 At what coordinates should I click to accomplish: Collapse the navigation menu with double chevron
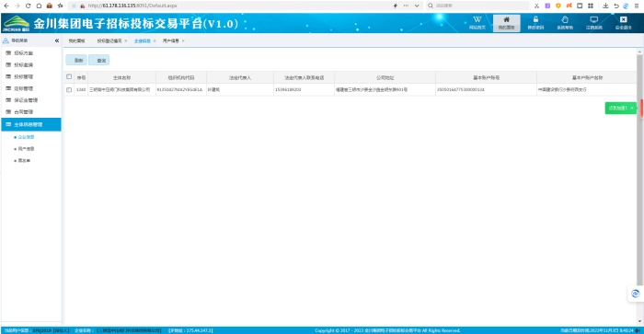pyautogui.click(x=57, y=40)
